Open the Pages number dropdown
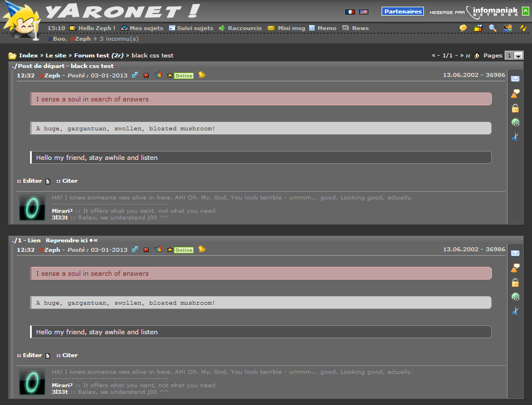 [514, 56]
